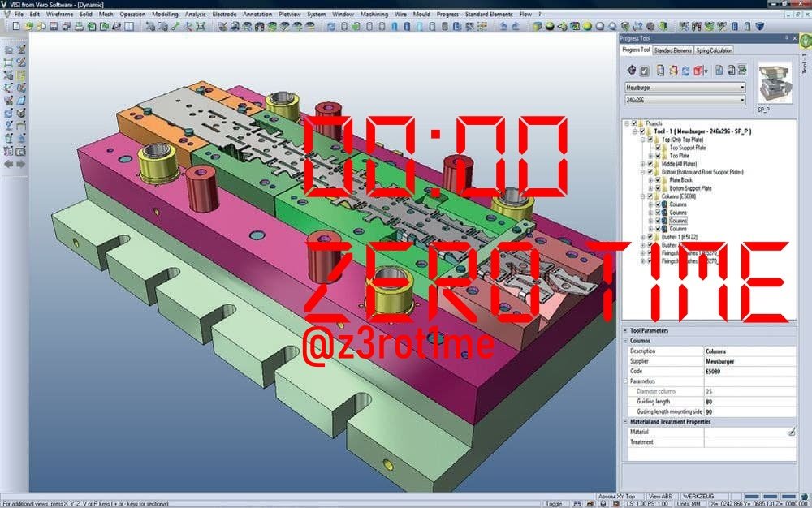The height and width of the screenshot is (508, 812).
Task: Click the pin icon of Progress Tool panel
Action: click(787, 38)
